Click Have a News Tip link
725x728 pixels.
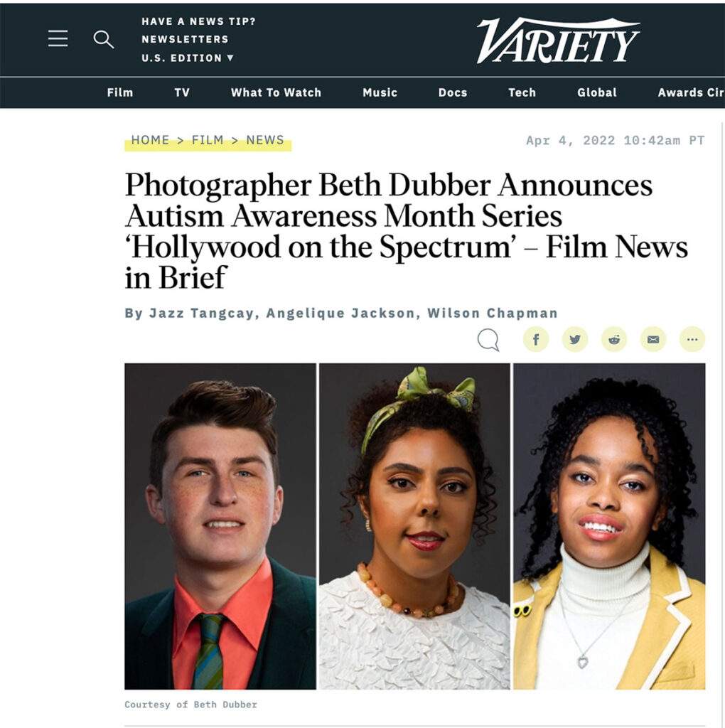[198, 21]
